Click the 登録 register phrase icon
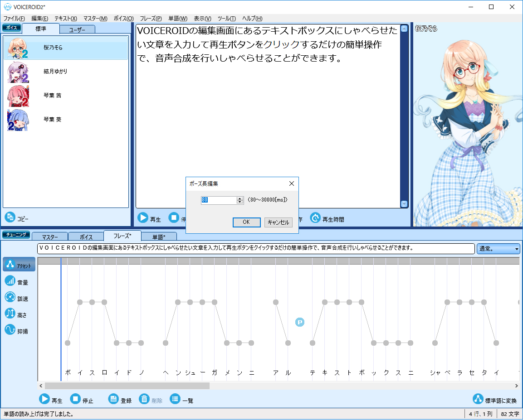 [x=113, y=399]
